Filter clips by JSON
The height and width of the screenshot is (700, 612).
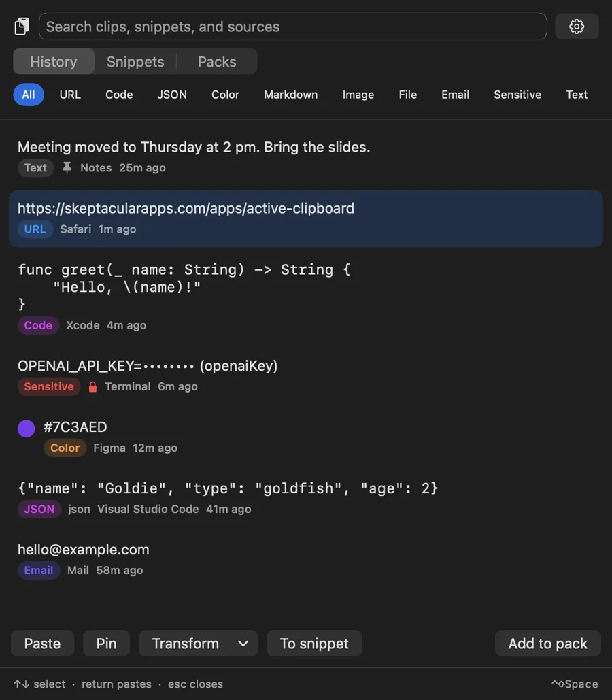click(172, 95)
